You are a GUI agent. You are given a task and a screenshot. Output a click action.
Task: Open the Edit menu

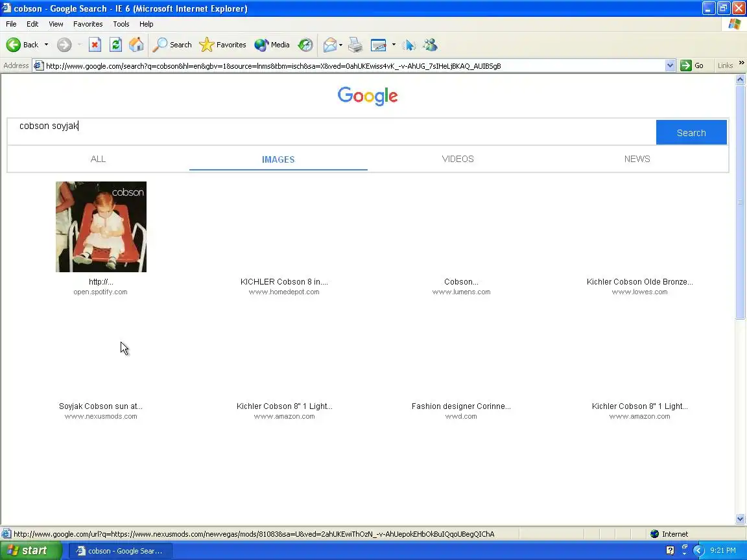pyautogui.click(x=32, y=24)
